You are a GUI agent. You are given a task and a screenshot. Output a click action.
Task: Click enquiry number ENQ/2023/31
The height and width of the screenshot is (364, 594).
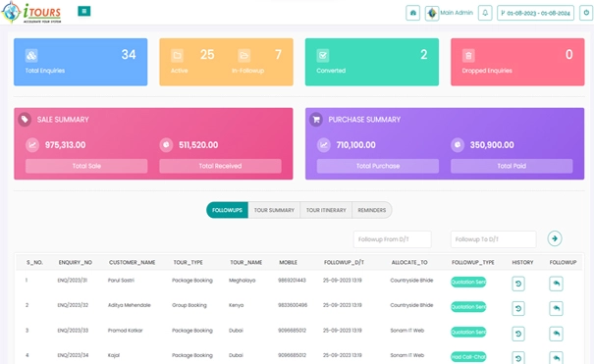pyautogui.click(x=73, y=281)
